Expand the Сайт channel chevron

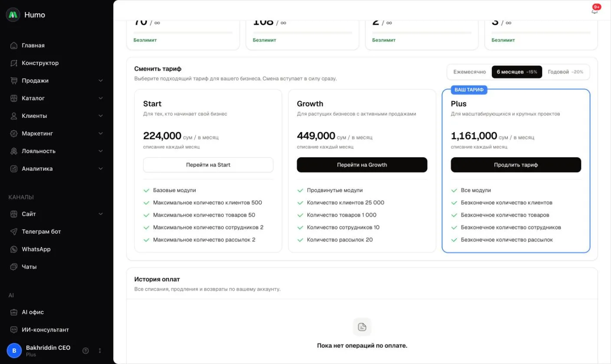101,214
